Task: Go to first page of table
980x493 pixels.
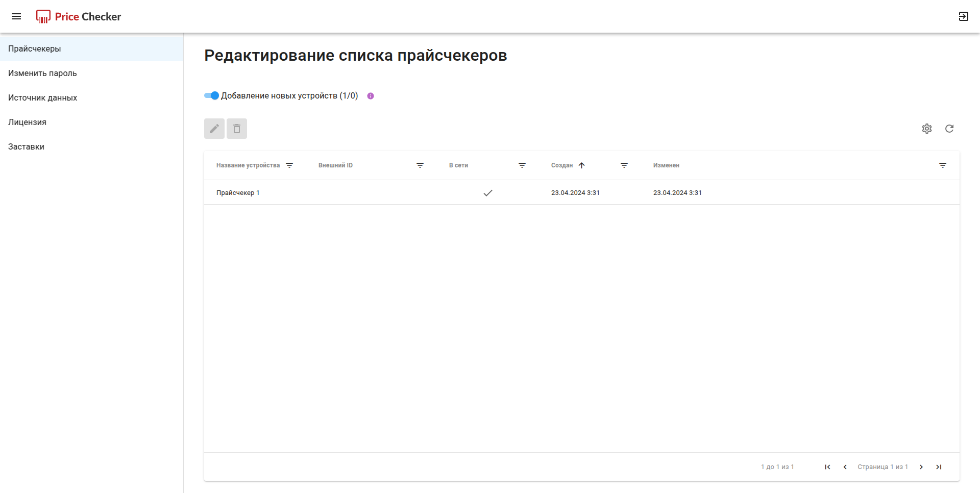Action: (x=827, y=467)
